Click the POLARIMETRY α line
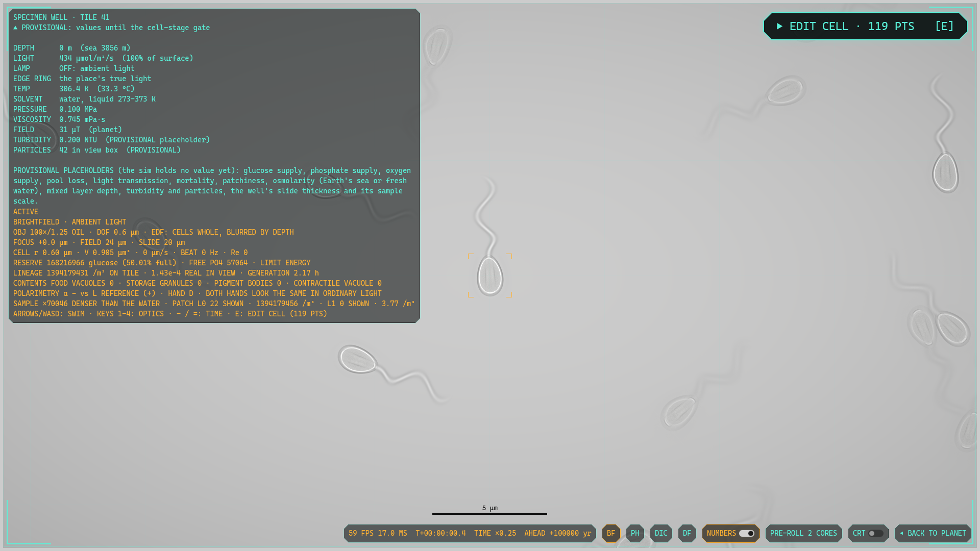Image resolution: width=980 pixels, height=551 pixels. pos(198,293)
